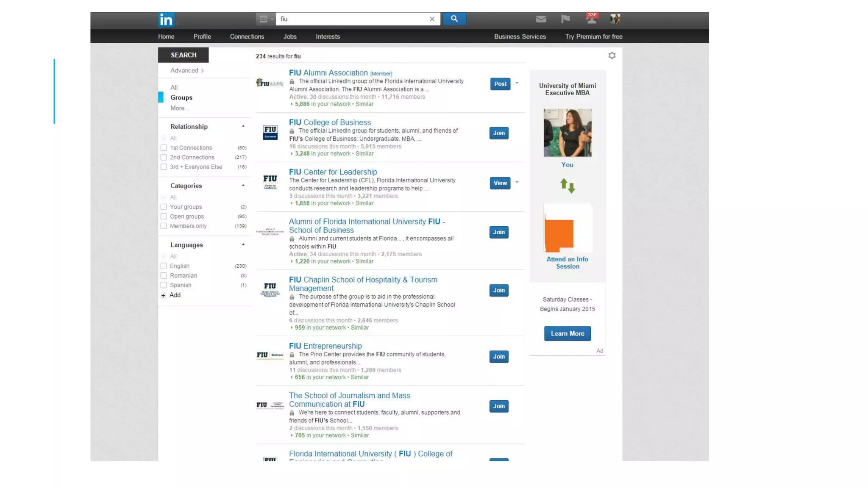This screenshot has width=868, height=488.
Task: Open search settings gear icon
Action: coord(612,55)
